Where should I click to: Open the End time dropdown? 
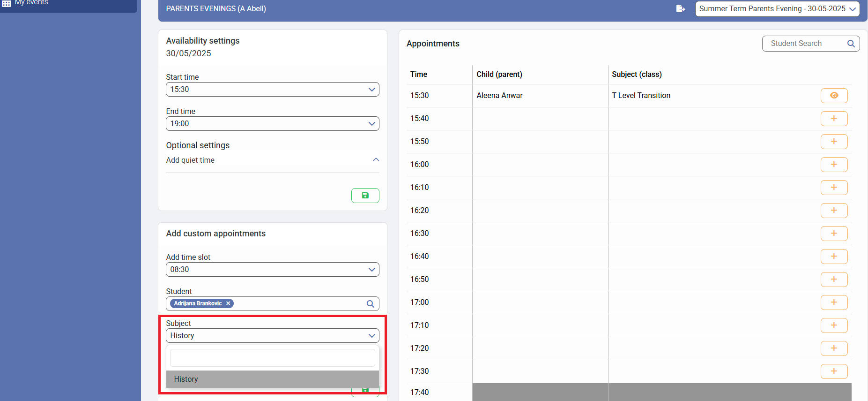point(272,124)
